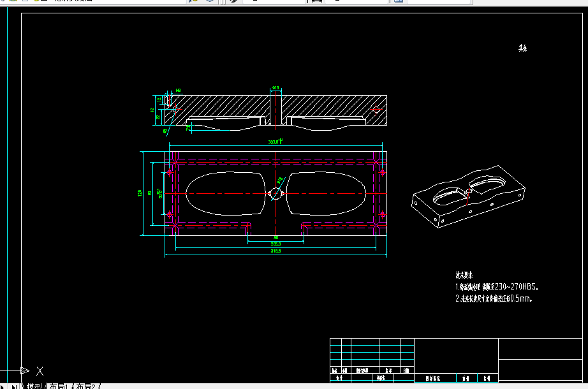Pick the left oval cavity outline

(x=226, y=194)
